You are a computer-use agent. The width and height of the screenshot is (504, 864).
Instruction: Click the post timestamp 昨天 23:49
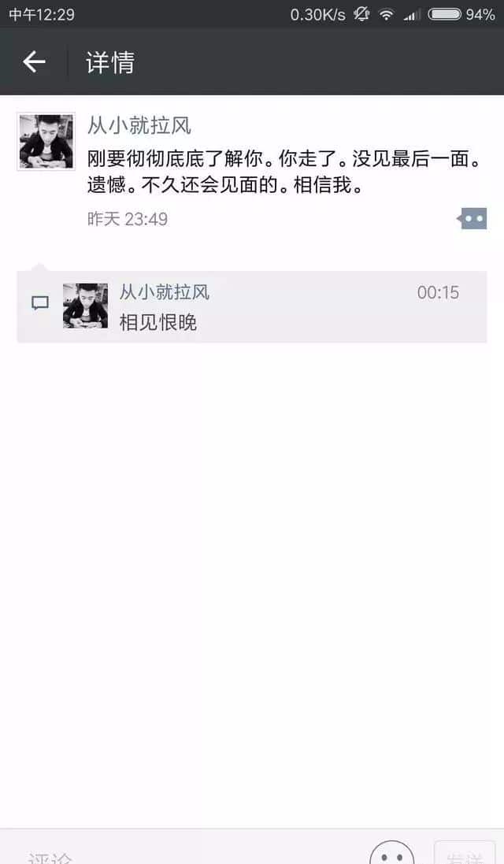click(128, 219)
